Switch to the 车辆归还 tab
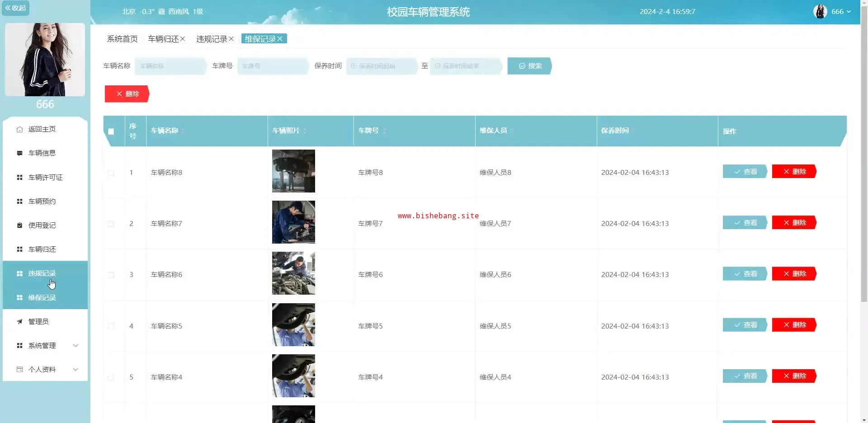The height and width of the screenshot is (423, 868). [x=163, y=39]
